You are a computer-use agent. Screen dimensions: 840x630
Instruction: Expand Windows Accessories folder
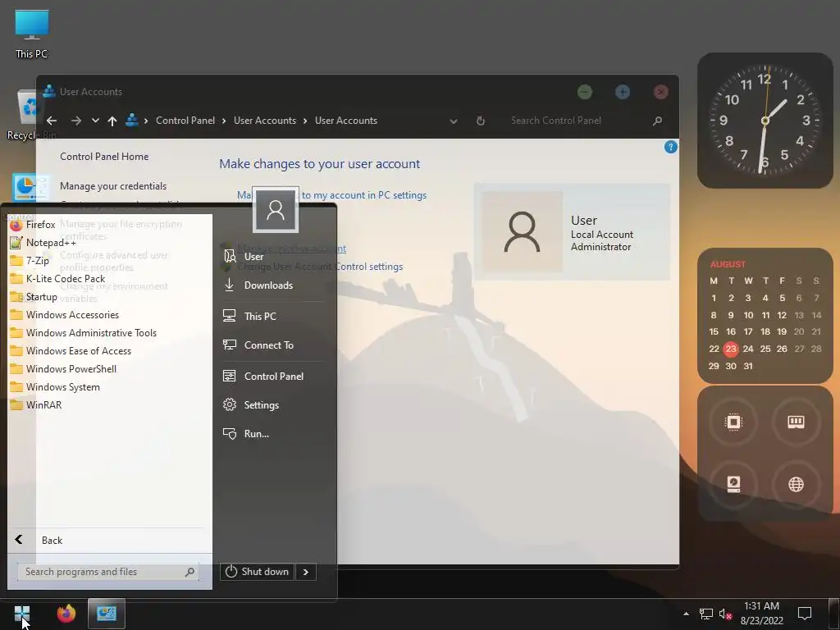point(64,315)
